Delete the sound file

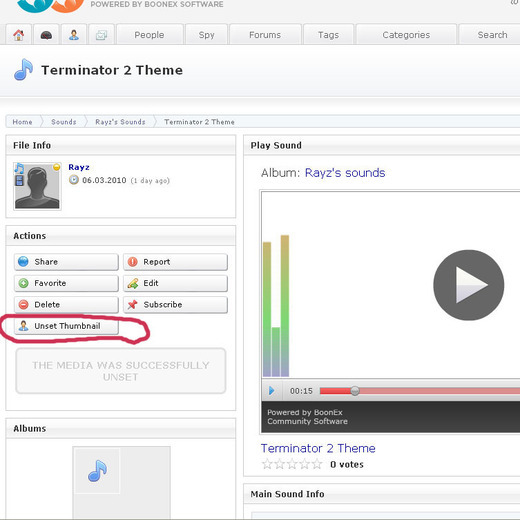66,305
